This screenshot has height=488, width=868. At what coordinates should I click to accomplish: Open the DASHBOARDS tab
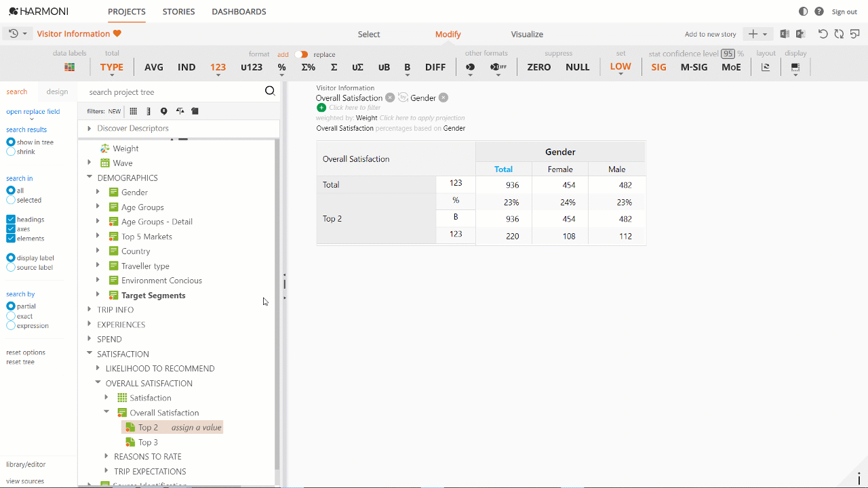pyautogui.click(x=239, y=12)
